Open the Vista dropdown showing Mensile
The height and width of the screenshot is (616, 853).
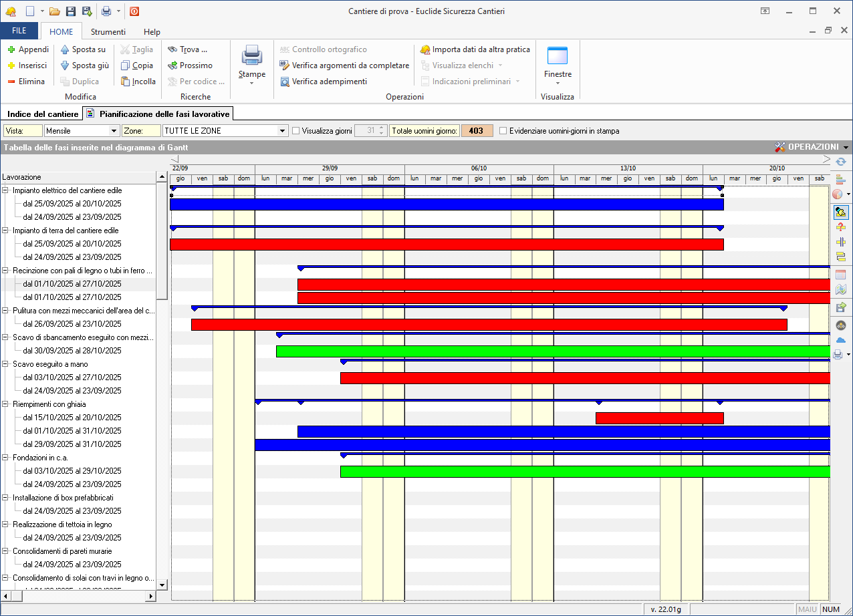coord(114,131)
